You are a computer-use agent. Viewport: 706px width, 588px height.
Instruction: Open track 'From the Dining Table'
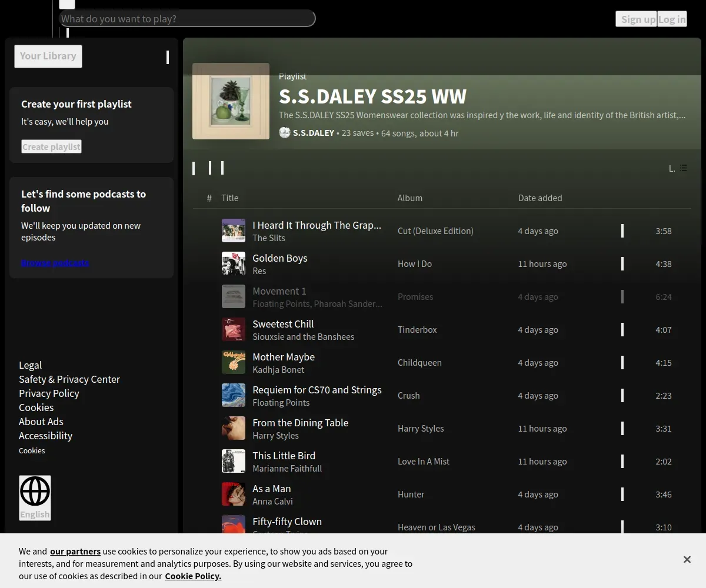(x=301, y=423)
